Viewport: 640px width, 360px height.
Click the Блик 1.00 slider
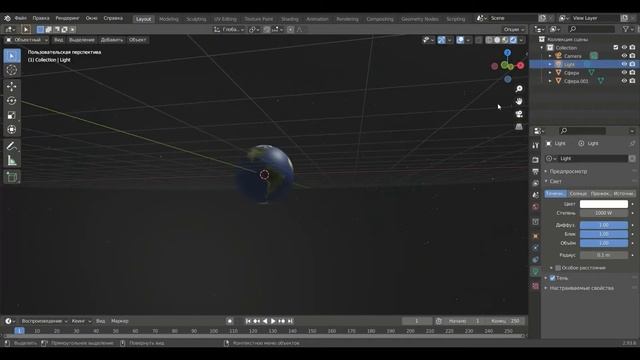pyautogui.click(x=604, y=234)
